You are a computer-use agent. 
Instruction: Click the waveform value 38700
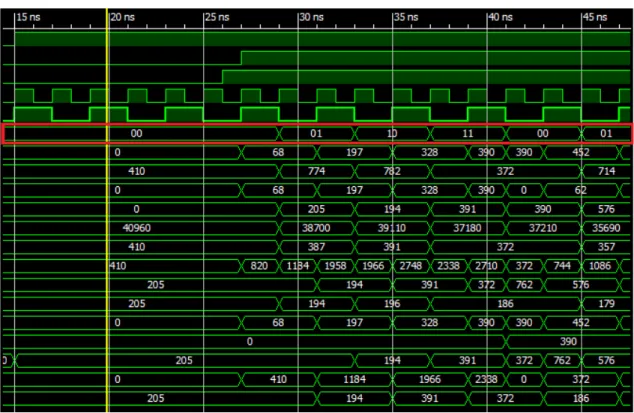coord(316,228)
